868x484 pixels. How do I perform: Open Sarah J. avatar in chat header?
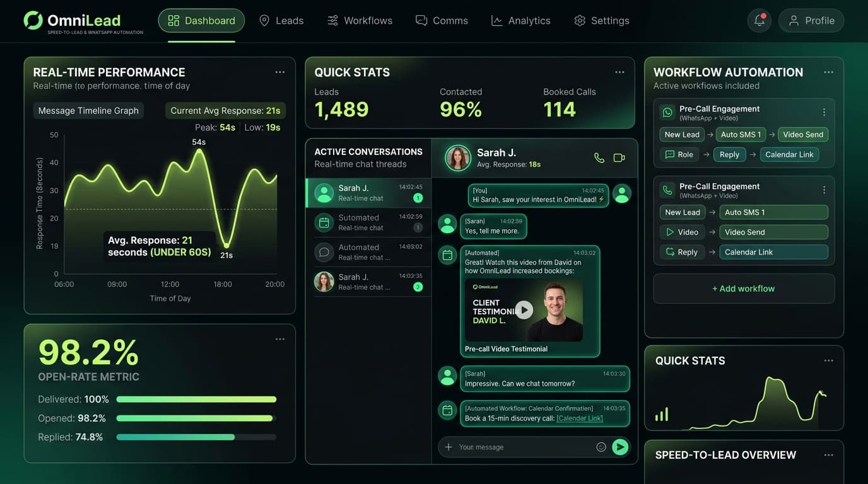coord(458,158)
